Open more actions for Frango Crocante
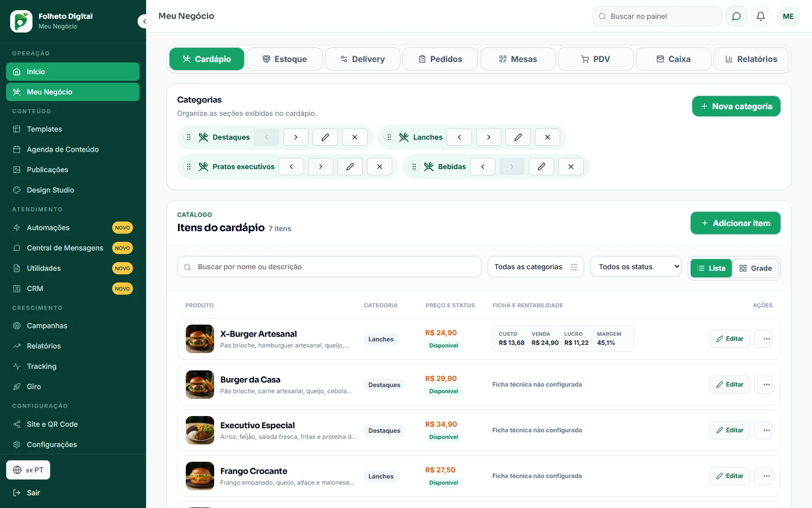 click(x=763, y=476)
